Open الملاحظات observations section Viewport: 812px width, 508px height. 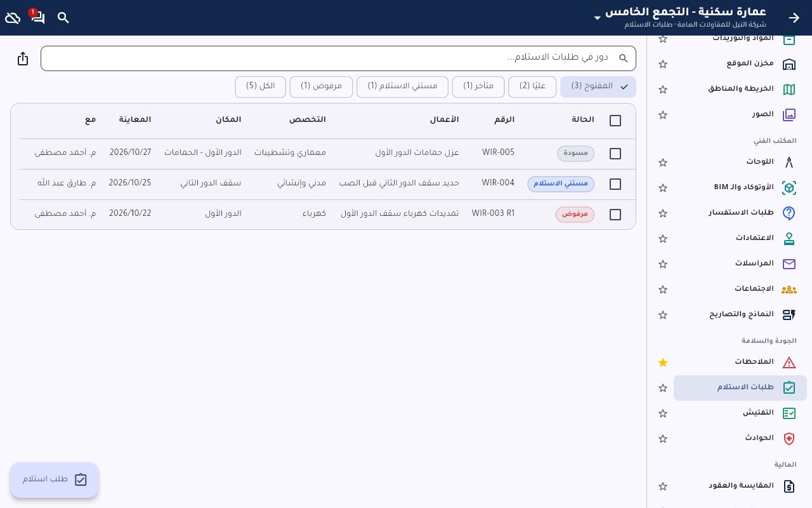[740, 363]
